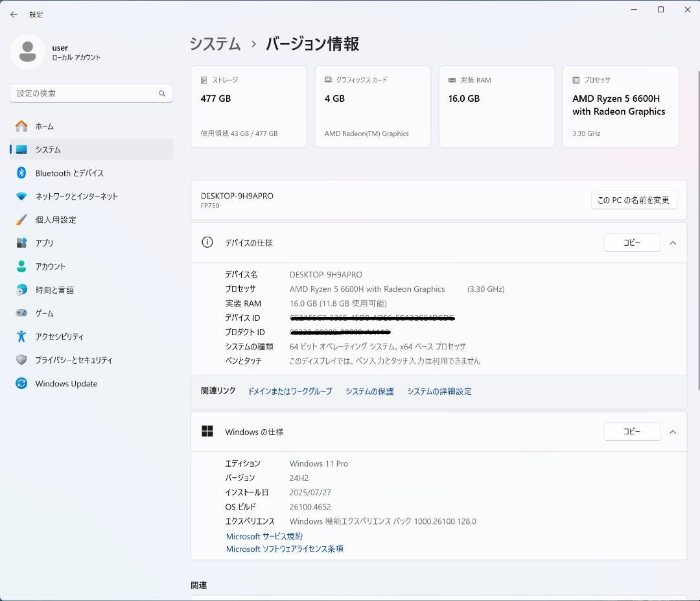Open 個人用設定 from the sidebar
Image resolution: width=700 pixels, height=601 pixels.
pyautogui.click(x=56, y=219)
